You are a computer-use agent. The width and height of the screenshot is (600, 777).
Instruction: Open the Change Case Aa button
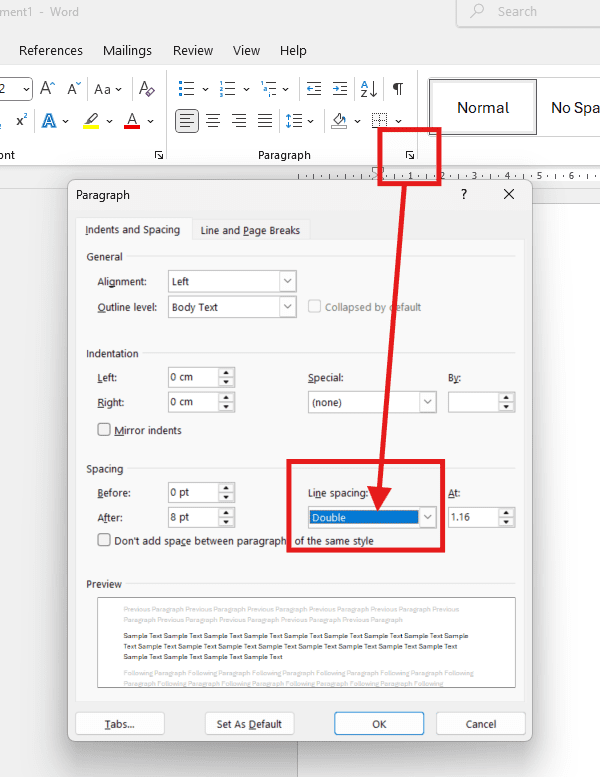(x=108, y=89)
